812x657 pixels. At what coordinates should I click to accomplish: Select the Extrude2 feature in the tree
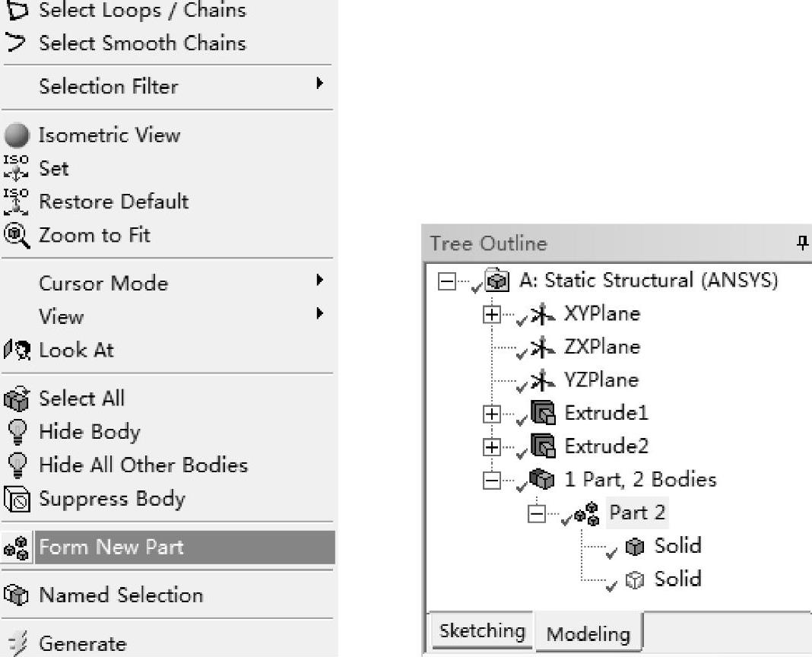point(606,446)
